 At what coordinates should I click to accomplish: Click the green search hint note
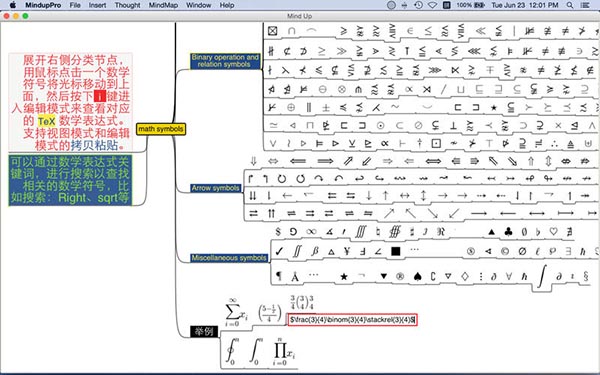tap(70, 180)
